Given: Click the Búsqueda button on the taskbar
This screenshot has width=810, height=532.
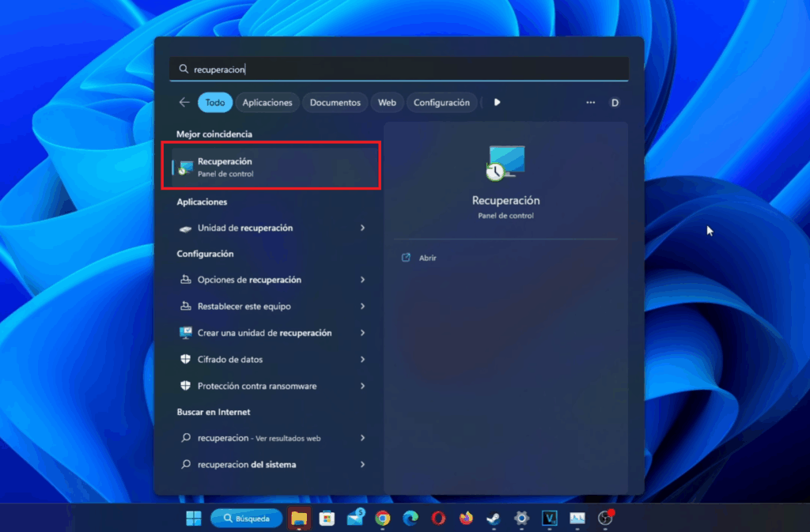Looking at the screenshot, I should (x=247, y=518).
